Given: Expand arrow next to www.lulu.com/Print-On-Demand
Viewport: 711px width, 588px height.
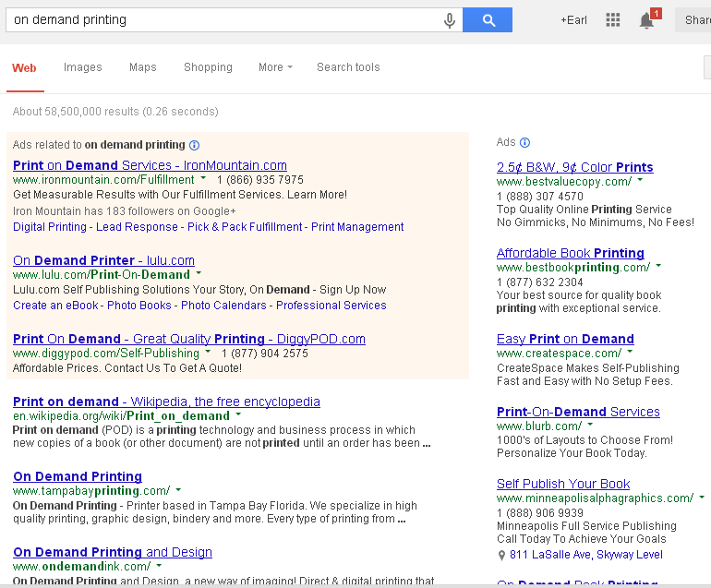Looking at the screenshot, I should (x=199, y=273).
